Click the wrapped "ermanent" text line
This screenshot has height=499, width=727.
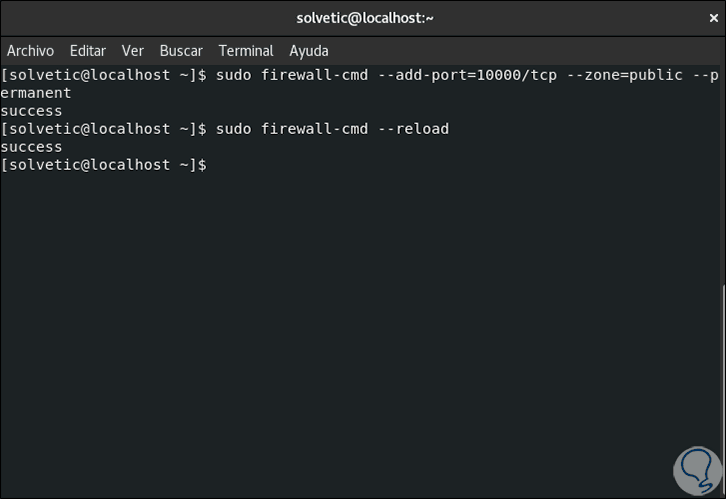click(36, 93)
